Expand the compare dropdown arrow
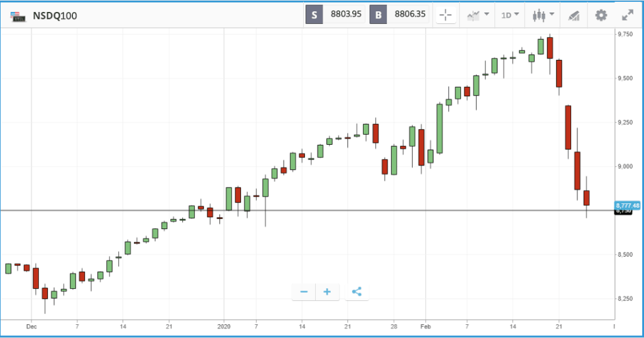 click(487, 14)
